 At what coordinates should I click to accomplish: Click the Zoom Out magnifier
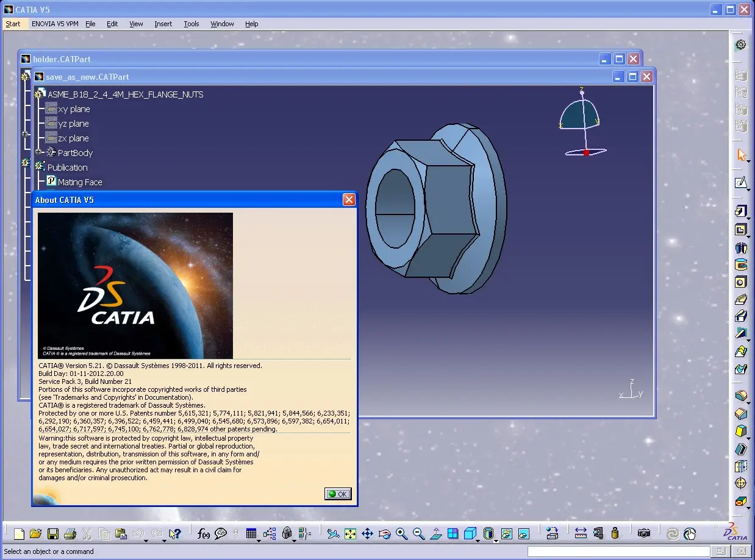point(418,534)
